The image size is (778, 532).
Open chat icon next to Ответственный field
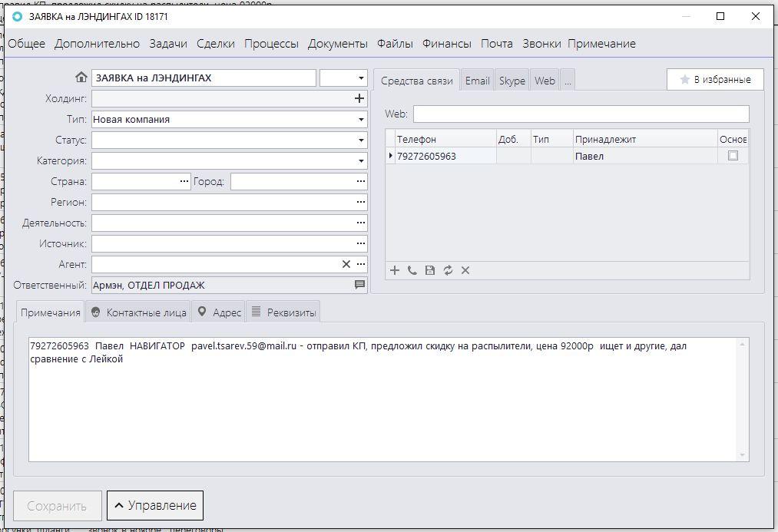pos(359,285)
